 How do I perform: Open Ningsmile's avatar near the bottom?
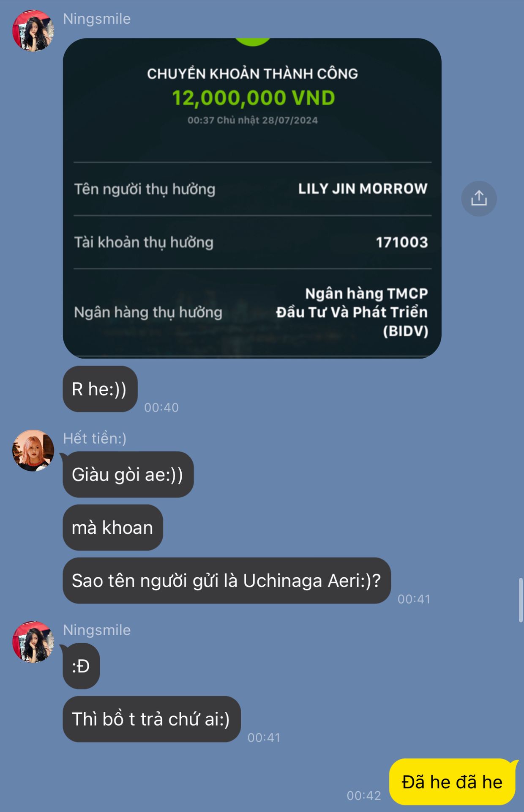[33, 642]
